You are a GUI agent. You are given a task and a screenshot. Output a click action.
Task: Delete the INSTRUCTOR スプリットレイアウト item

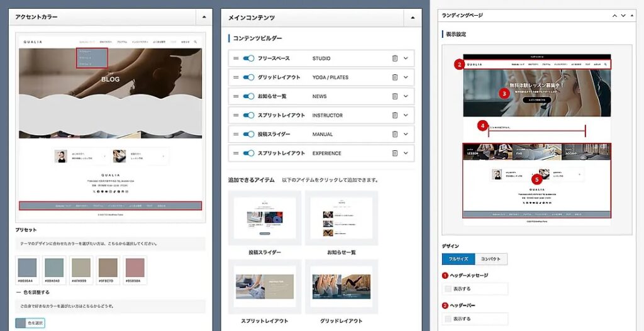point(395,115)
